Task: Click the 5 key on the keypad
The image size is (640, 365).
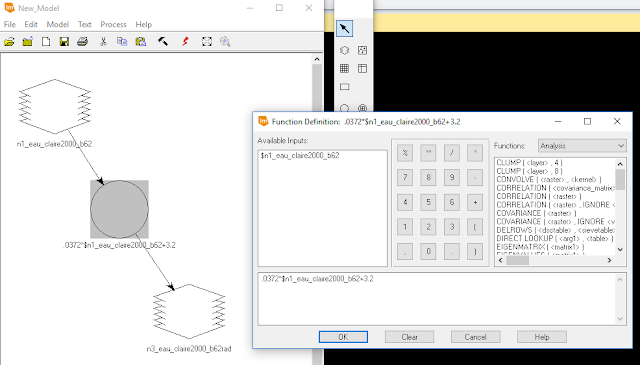Action: pyautogui.click(x=428, y=202)
